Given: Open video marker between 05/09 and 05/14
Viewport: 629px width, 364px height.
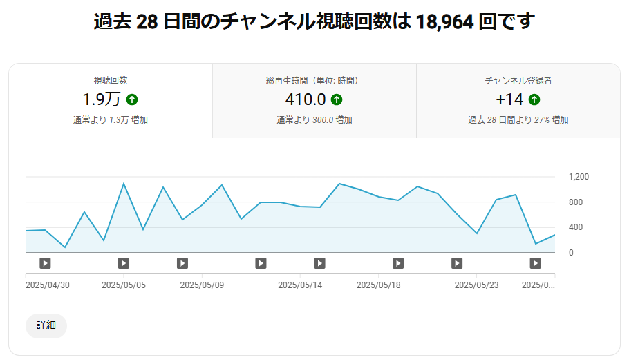Looking at the screenshot, I should click(x=261, y=263).
